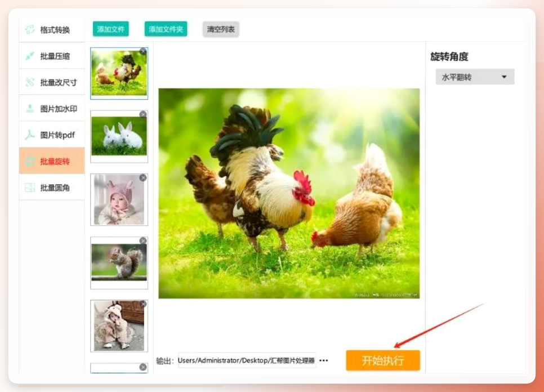This screenshot has height=392, width=544.
Task: Open the 格式转换 tab
Action: pyautogui.click(x=52, y=30)
